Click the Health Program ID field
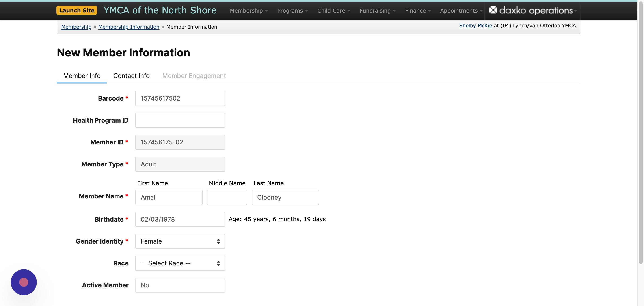This screenshot has height=306, width=644. (x=180, y=120)
